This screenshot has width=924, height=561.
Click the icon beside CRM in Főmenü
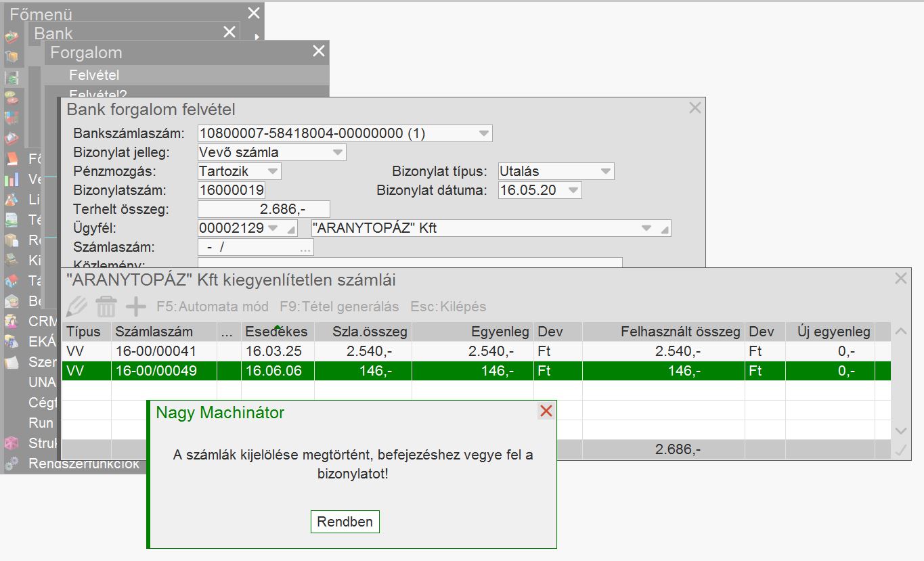[12, 321]
